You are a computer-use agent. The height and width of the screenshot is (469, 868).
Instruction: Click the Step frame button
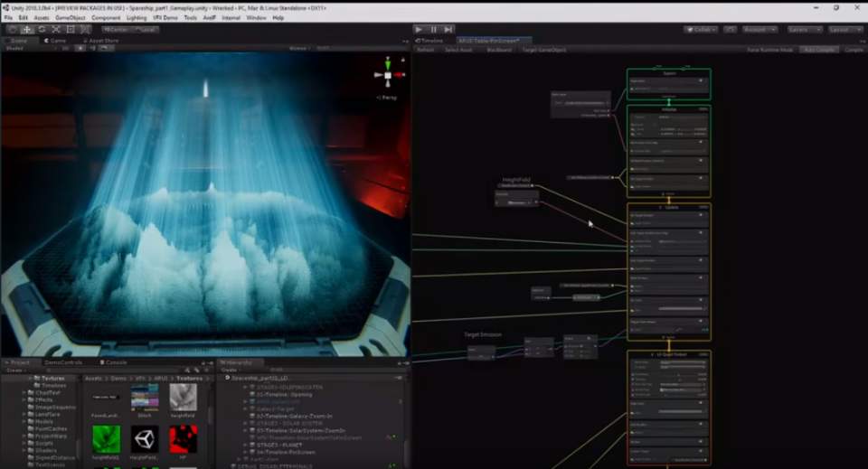(448, 29)
